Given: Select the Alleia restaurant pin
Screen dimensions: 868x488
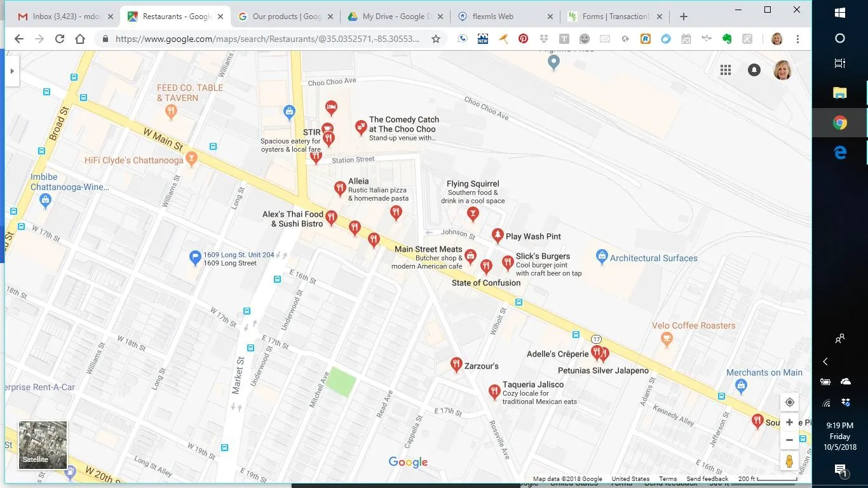Looking at the screenshot, I should (x=340, y=187).
